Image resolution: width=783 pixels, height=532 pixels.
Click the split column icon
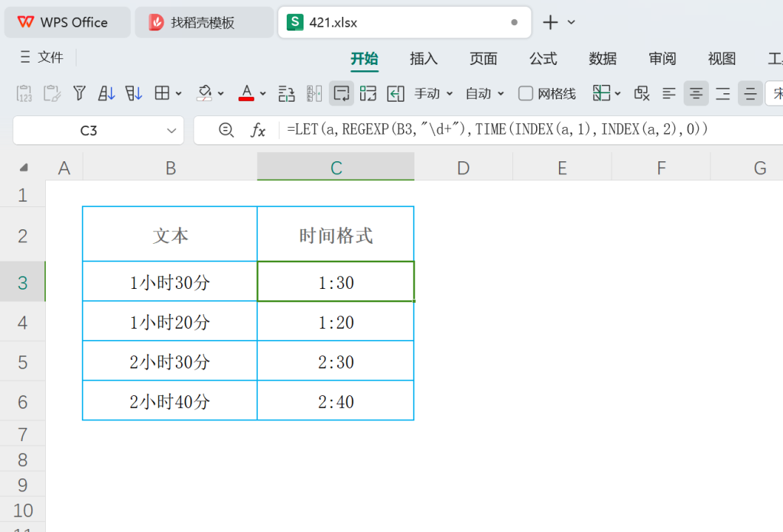pos(314,93)
